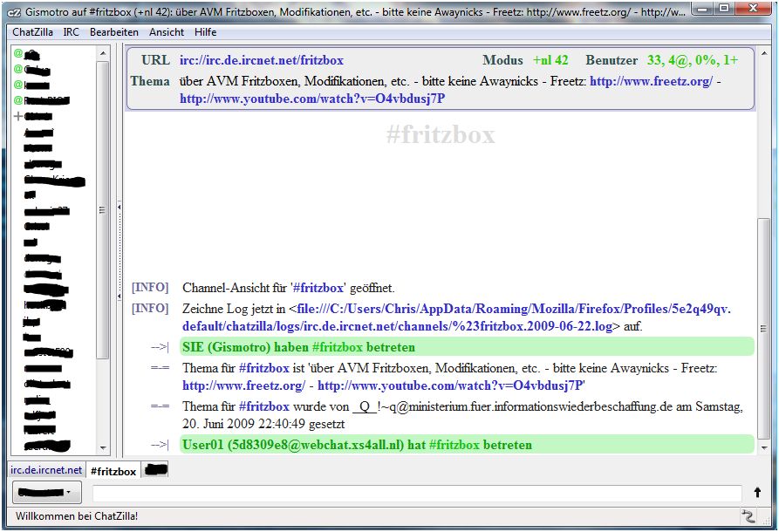Screen dimensions: 779x532
Task: Open the Ansicht menu
Action: coord(167,32)
